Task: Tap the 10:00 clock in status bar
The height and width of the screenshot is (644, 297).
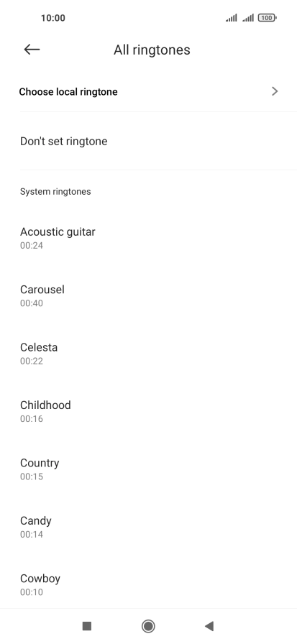Action: point(53,18)
